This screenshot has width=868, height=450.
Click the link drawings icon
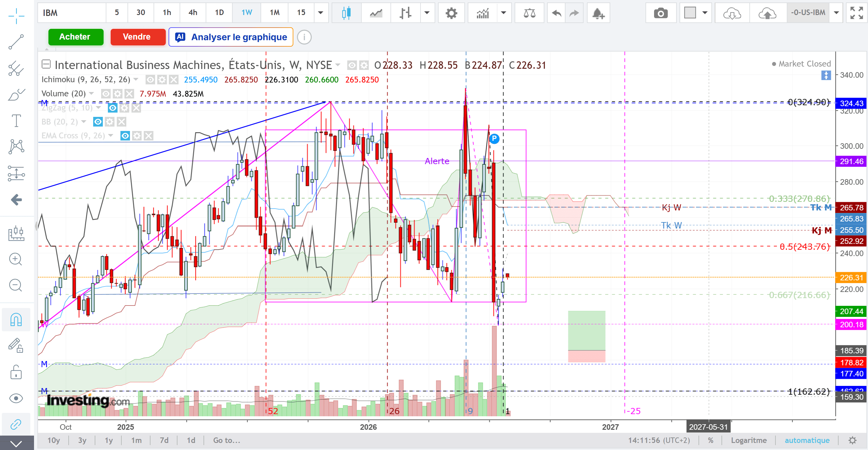coord(16,424)
